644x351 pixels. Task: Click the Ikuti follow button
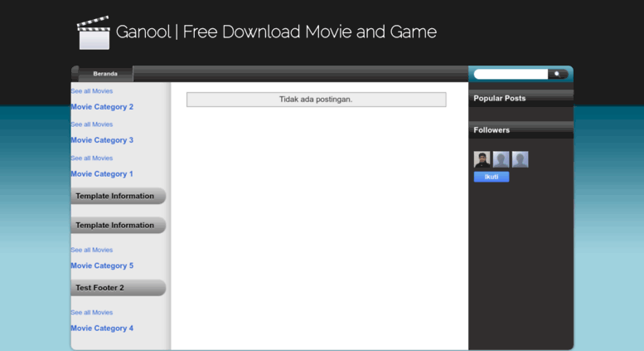click(491, 177)
